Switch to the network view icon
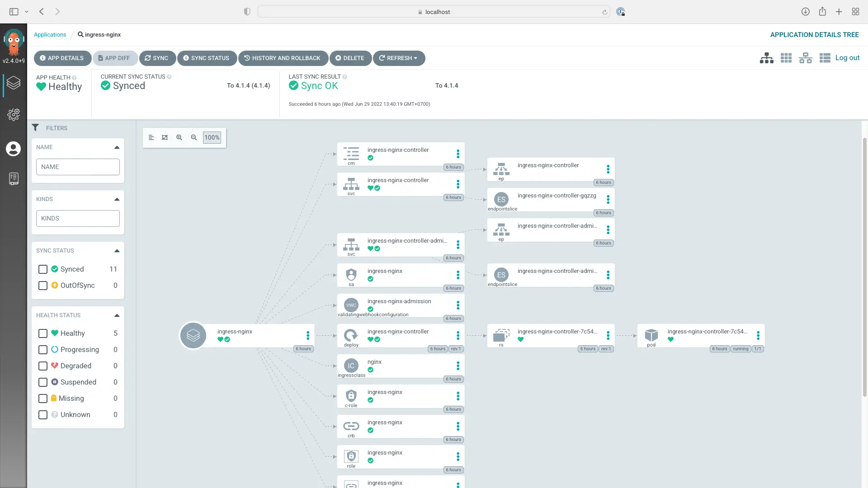The image size is (868, 488). point(805,58)
